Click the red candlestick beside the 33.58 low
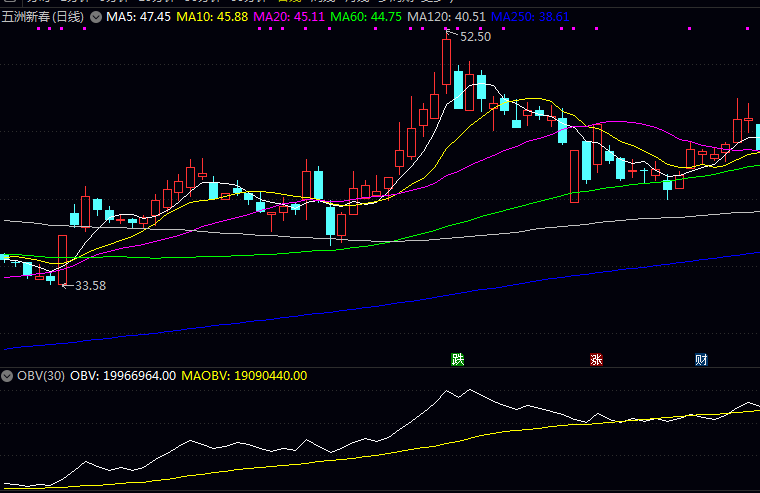The image size is (760, 493). pos(62,259)
